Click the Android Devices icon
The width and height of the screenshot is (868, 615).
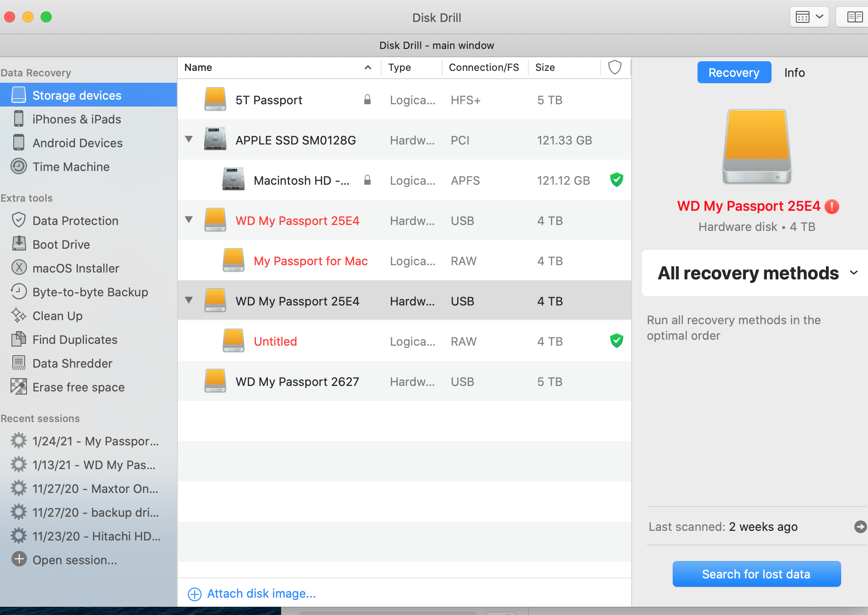[x=19, y=143]
